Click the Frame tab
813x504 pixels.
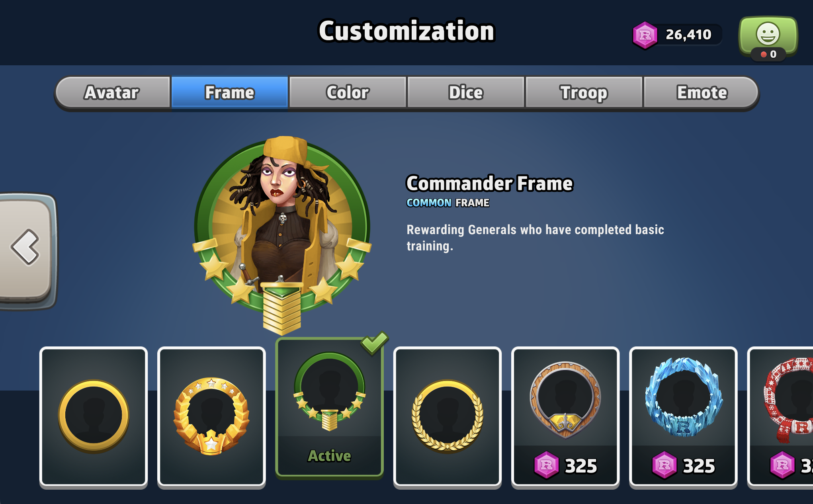click(230, 92)
